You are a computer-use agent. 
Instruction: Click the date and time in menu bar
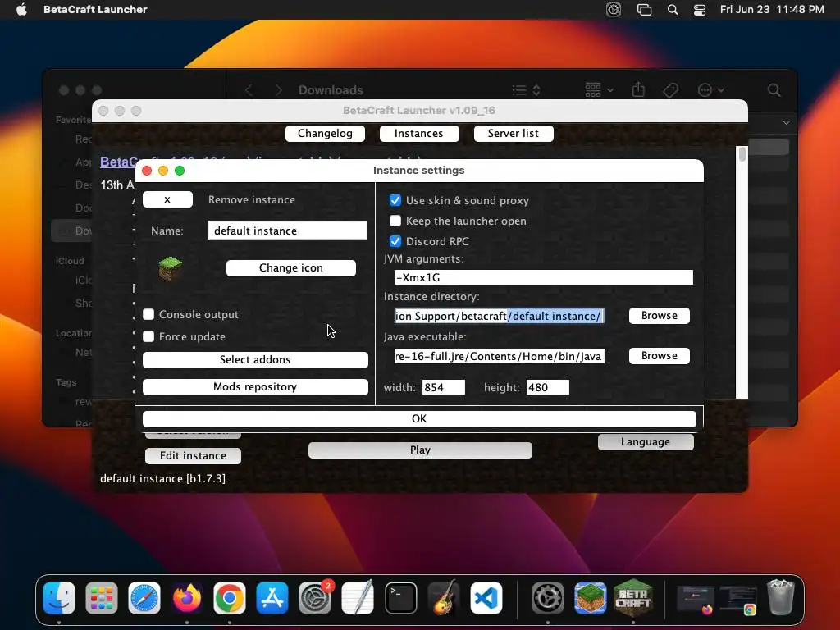772,10
